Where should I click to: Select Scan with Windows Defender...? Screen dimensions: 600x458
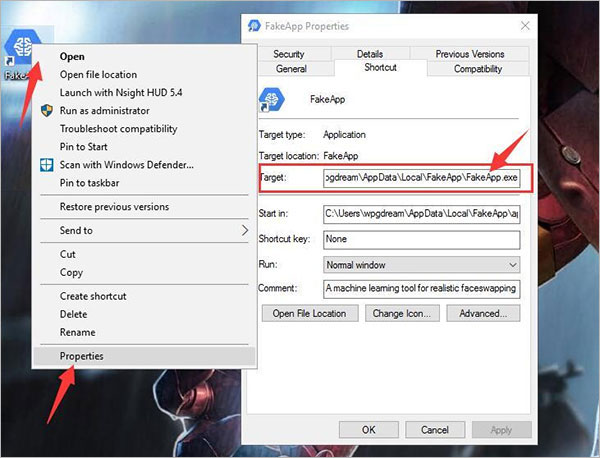pos(145,165)
